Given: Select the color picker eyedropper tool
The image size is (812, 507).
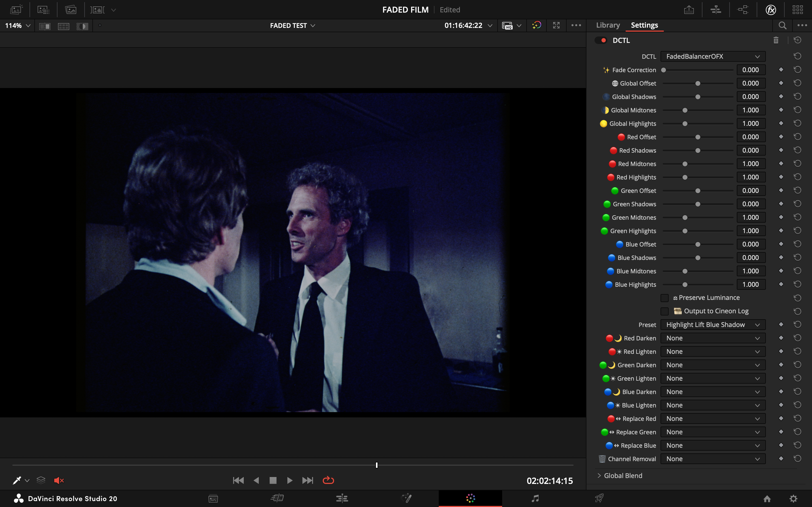Looking at the screenshot, I should [17, 480].
